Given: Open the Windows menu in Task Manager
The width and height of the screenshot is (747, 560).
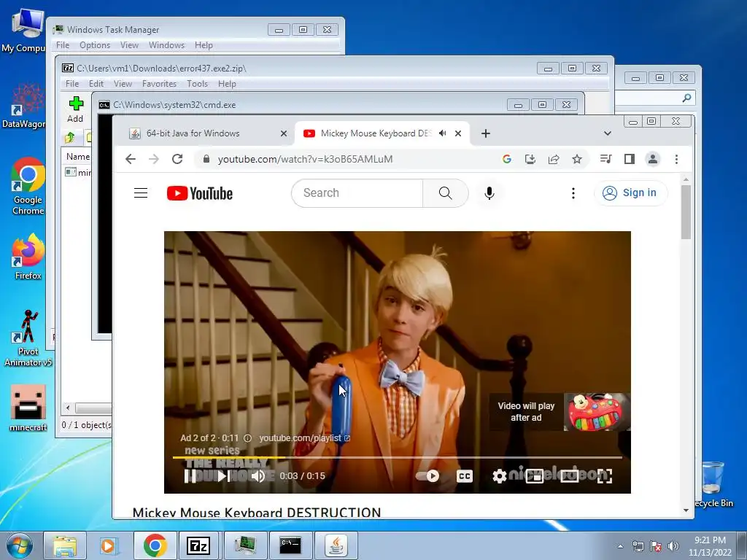Looking at the screenshot, I should 166,45.
